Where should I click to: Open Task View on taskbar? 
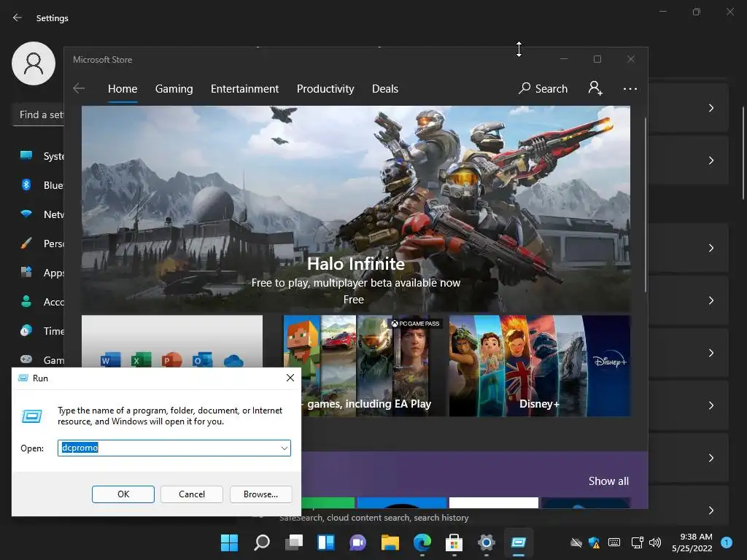(294, 542)
